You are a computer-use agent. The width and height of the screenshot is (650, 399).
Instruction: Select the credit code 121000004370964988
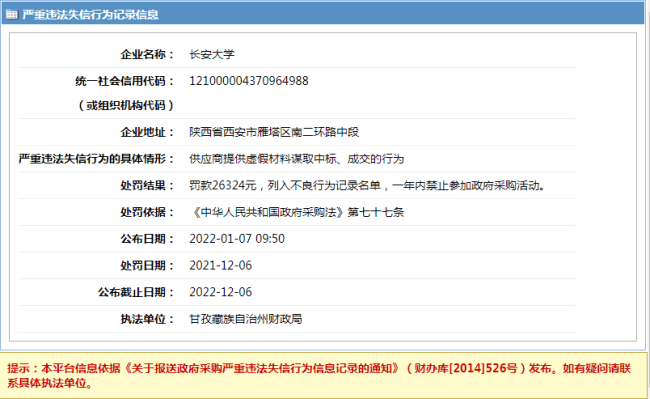249,81
